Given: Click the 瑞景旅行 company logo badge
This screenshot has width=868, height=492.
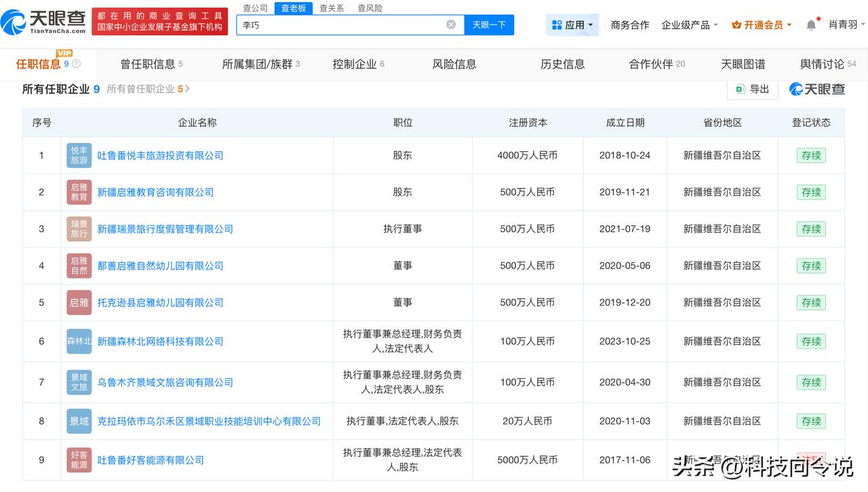Looking at the screenshot, I should pyautogui.click(x=79, y=229).
